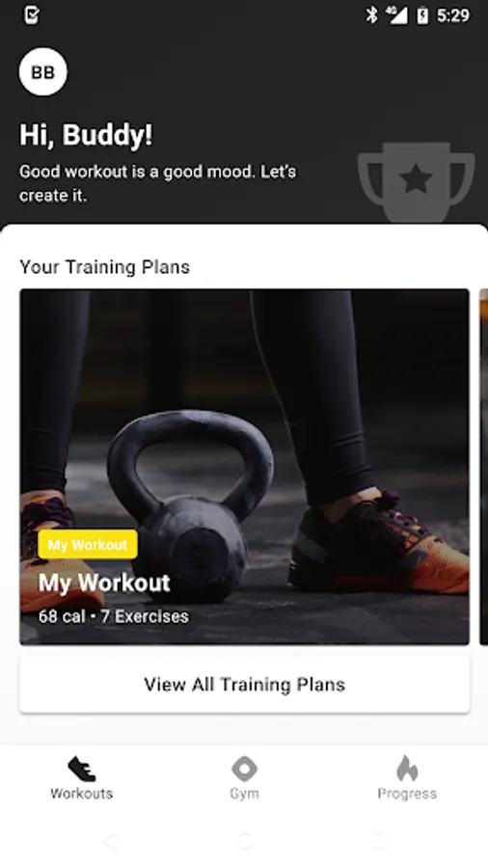
Task: Select the Workouts shoe icon
Action: pyautogui.click(x=81, y=770)
